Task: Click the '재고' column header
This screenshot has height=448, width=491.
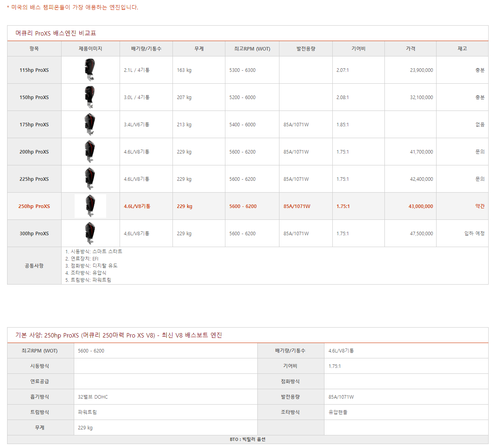Action: [x=462, y=49]
